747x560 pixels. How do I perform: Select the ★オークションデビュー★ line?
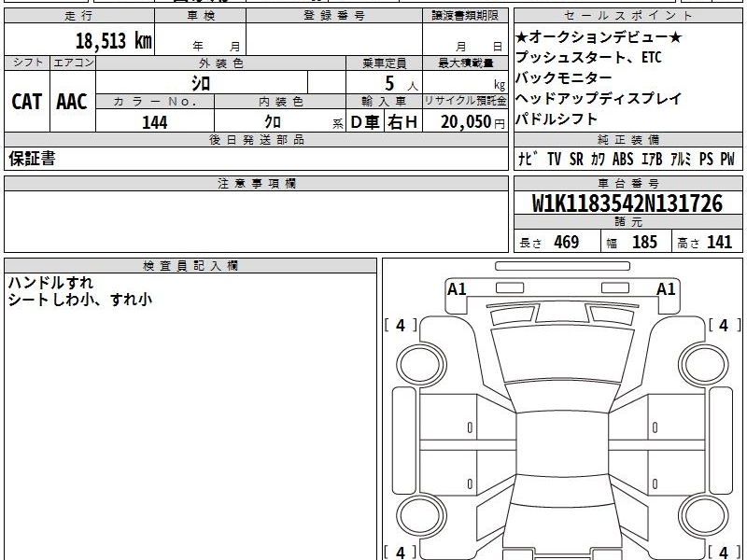599,37
